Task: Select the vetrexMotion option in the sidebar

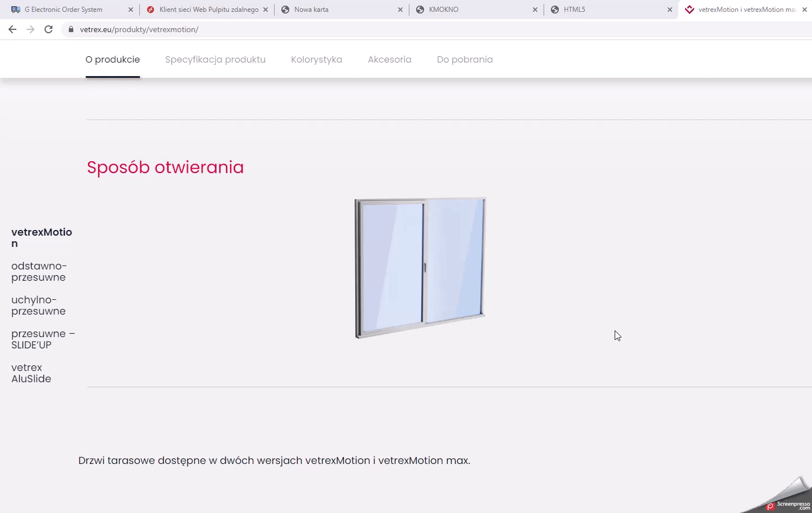Action: pyautogui.click(x=42, y=237)
